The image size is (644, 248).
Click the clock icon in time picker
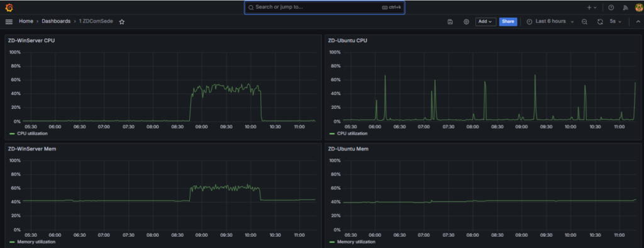pyautogui.click(x=530, y=22)
